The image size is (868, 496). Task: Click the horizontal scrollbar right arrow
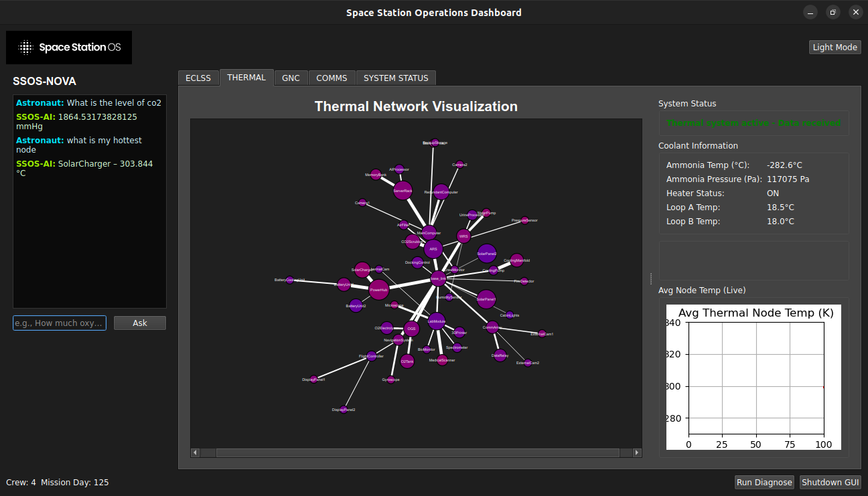pos(638,452)
